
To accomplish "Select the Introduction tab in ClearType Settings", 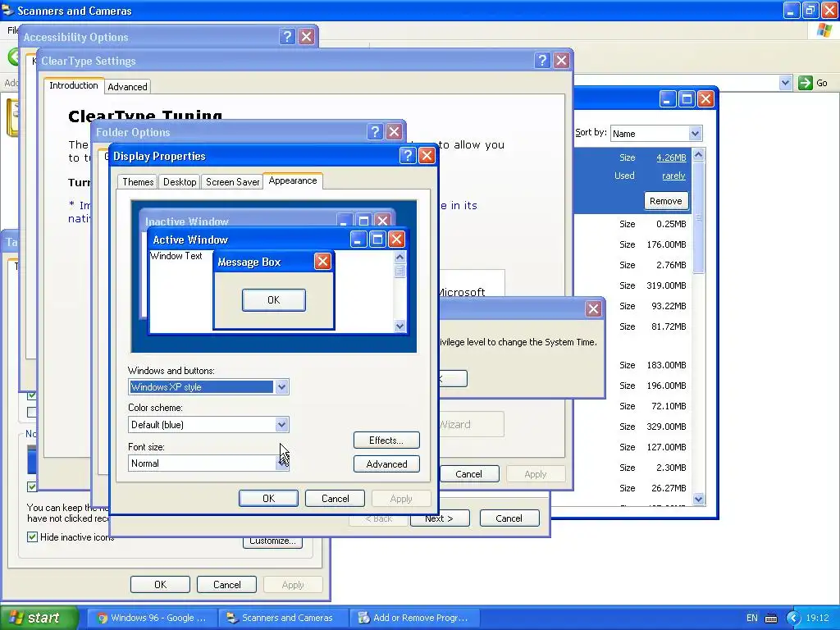I will coord(73,85).
